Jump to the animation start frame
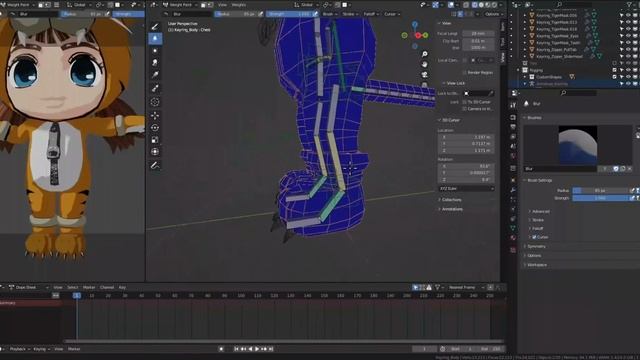This screenshot has width=640, height=360. 236,349
